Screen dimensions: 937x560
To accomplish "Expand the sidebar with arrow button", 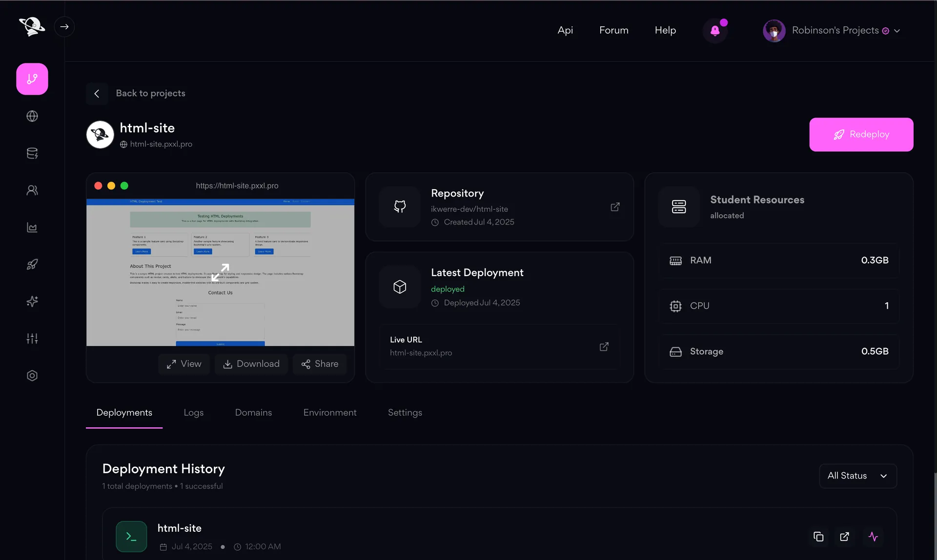I will tap(64, 27).
